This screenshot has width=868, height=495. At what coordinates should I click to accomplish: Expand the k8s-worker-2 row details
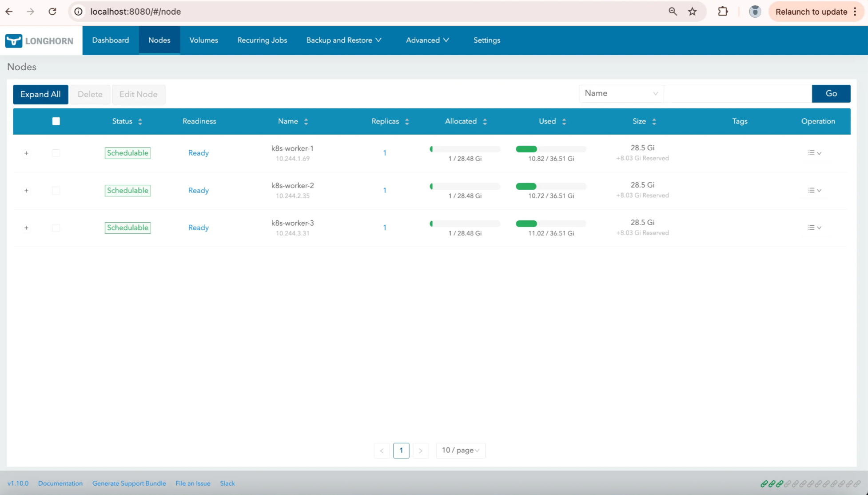tap(26, 190)
